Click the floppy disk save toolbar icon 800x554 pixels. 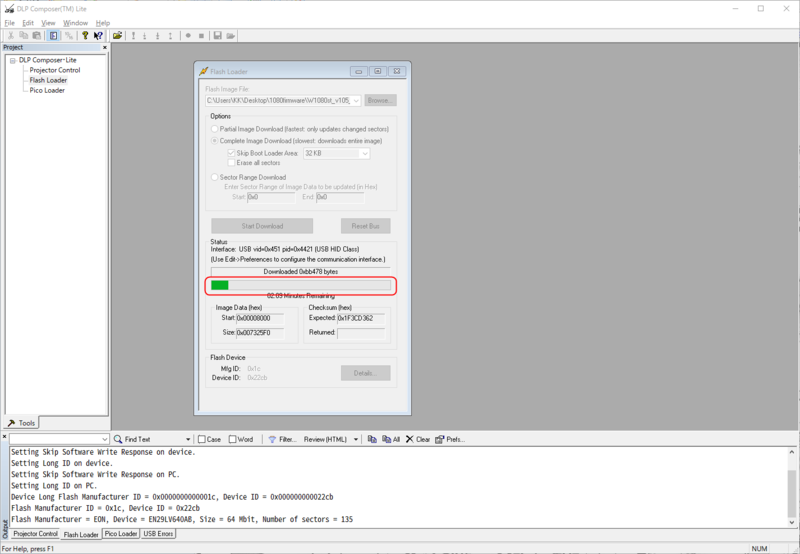[x=217, y=36]
